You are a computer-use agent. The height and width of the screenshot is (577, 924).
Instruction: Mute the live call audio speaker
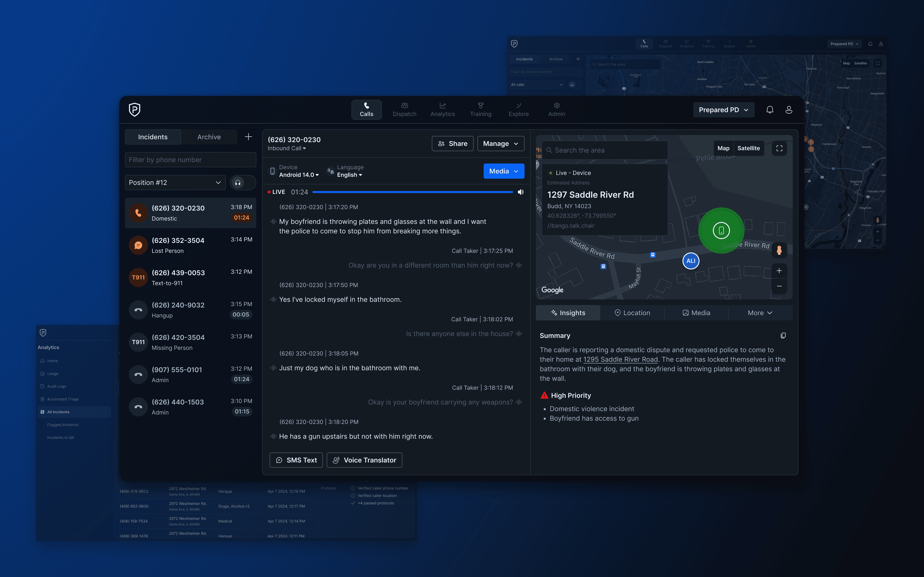click(520, 192)
